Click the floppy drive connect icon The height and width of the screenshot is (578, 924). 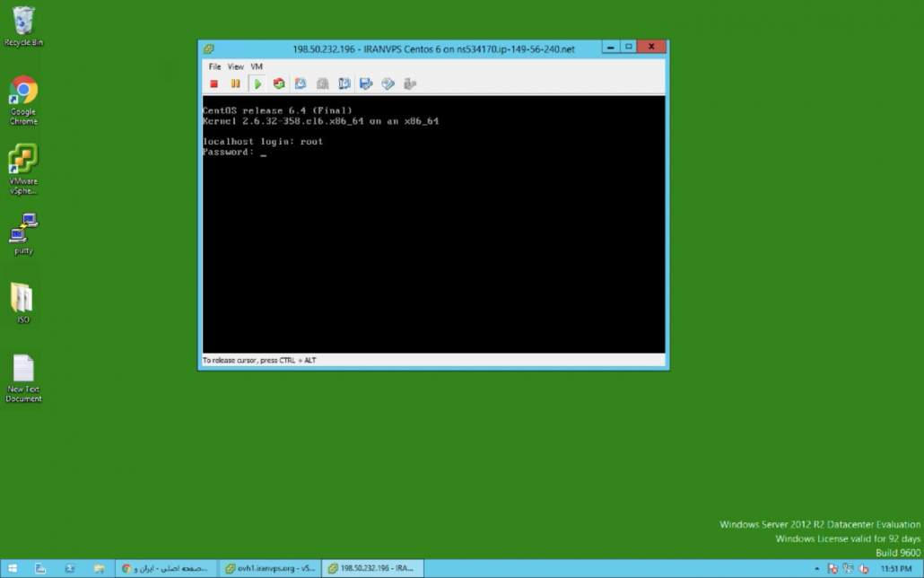(366, 83)
